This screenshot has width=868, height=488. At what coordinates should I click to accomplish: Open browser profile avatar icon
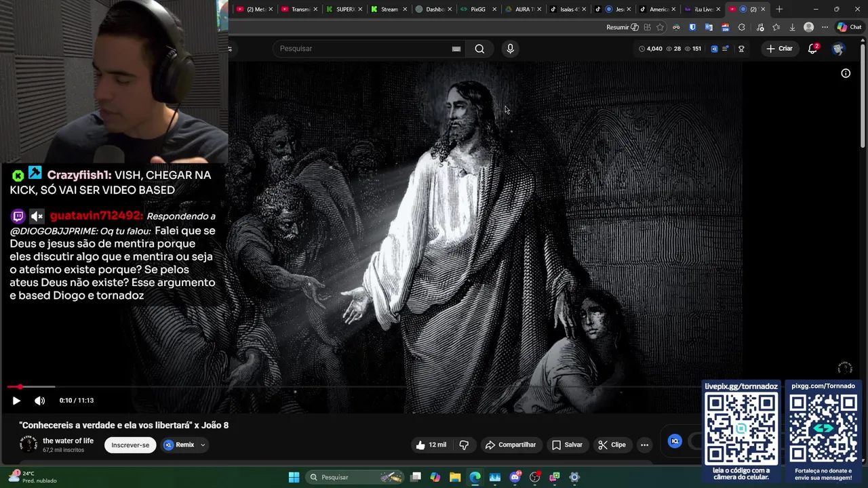(x=808, y=27)
